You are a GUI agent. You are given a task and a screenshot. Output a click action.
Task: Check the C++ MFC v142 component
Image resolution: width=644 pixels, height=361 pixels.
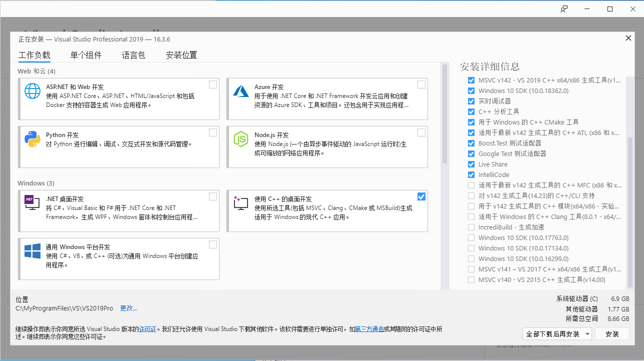471,185
